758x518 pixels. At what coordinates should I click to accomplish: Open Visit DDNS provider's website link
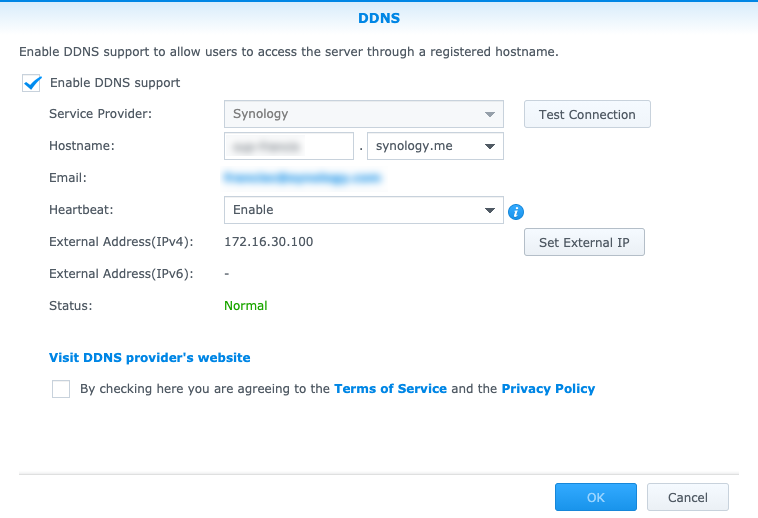coord(150,357)
